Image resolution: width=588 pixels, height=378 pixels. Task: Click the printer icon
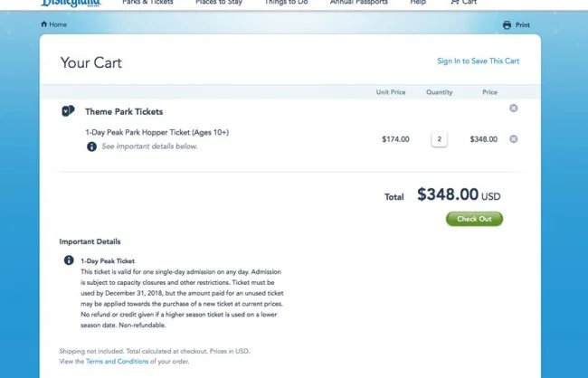pyautogui.click(x=507, y=25)
